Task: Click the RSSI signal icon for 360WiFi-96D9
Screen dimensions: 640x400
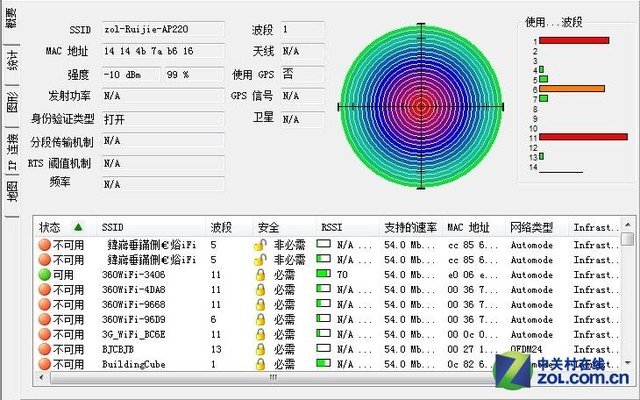Action: tap(324, 318)
